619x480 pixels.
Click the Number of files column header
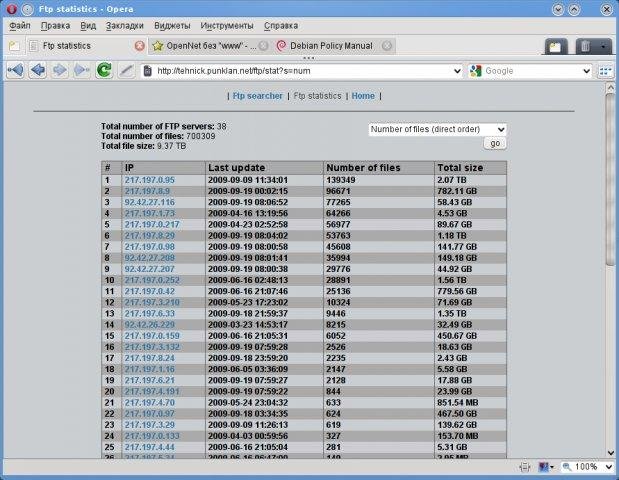[379, 168]
